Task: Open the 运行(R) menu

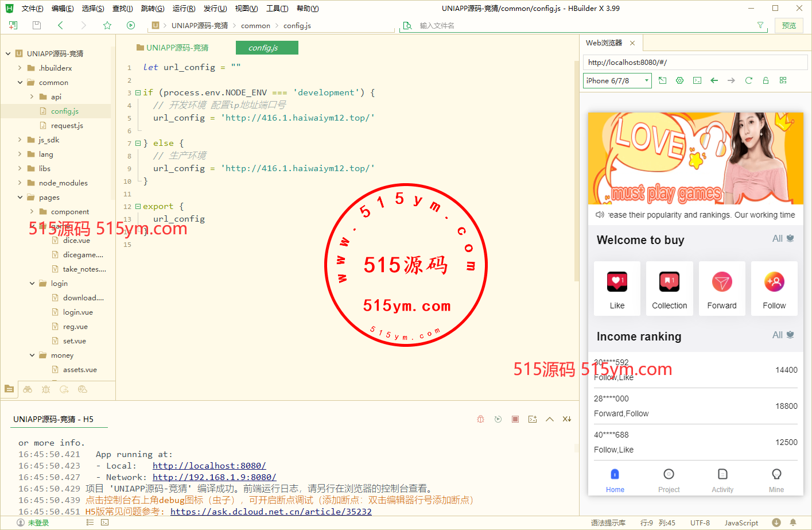Action: pos(184,9)
